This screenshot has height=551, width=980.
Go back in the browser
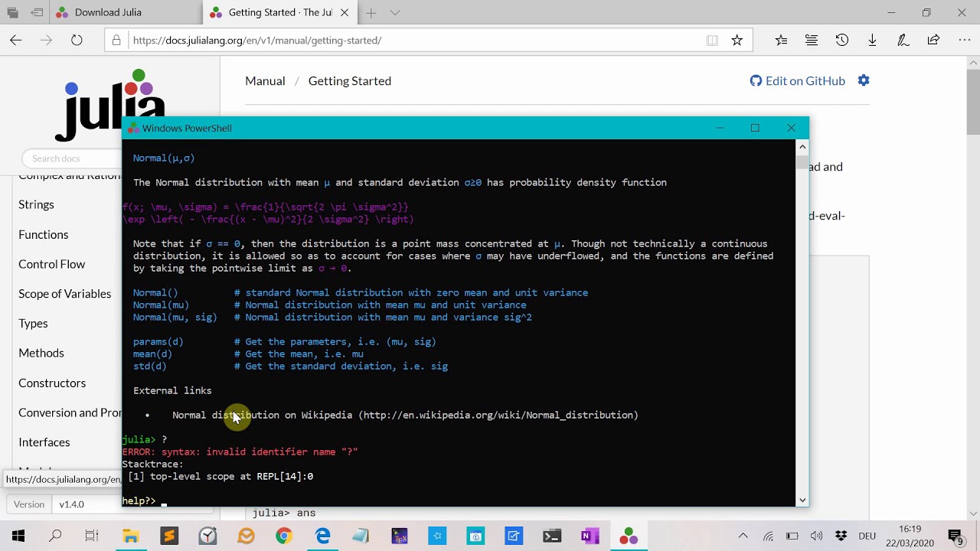point(16,41)
